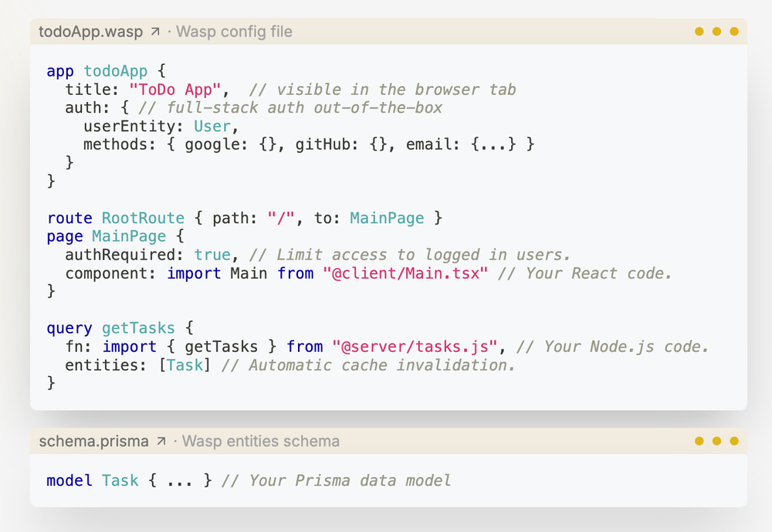Click the "ToDo App" title string
Viewport: 772px width, 532px height.
click(174, 90)
